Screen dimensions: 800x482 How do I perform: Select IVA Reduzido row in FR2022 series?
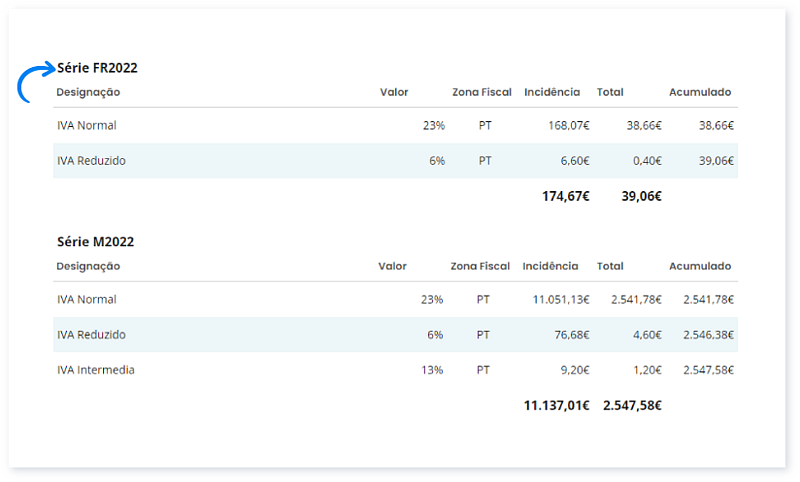coord(91,160)
